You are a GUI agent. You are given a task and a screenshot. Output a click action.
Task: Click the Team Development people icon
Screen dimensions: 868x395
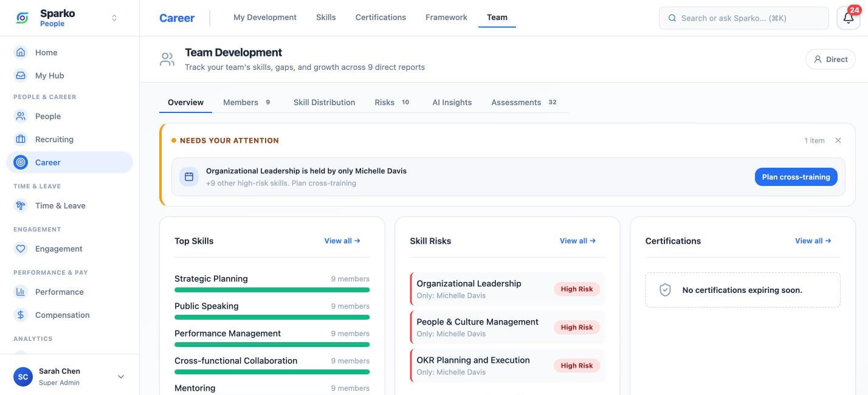pyautogui.click(x=167, y=60)
